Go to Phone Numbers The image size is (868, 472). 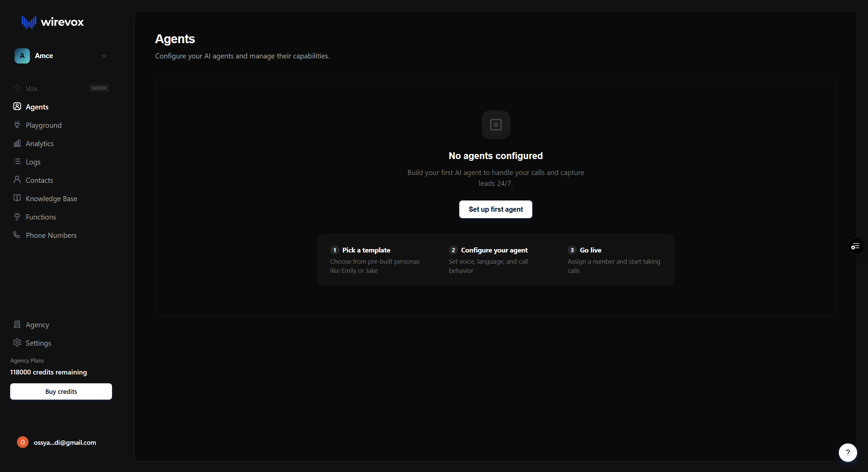[51, 235]
